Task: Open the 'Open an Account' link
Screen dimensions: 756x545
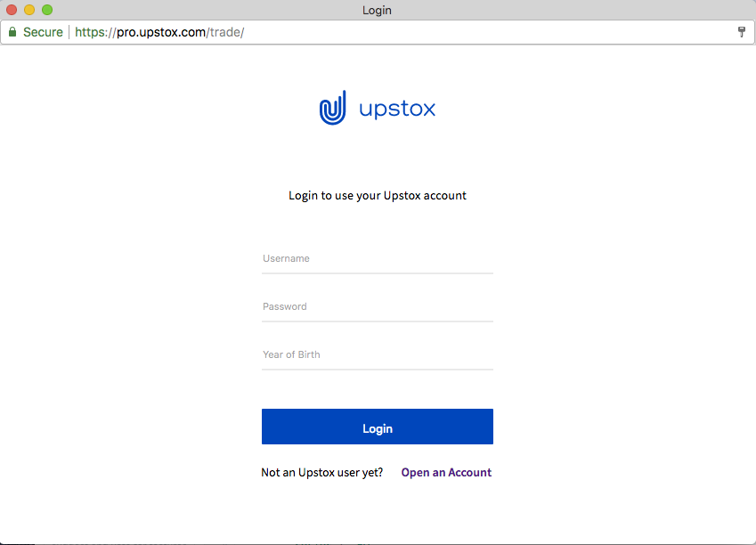Action: [x=446, y=473]
